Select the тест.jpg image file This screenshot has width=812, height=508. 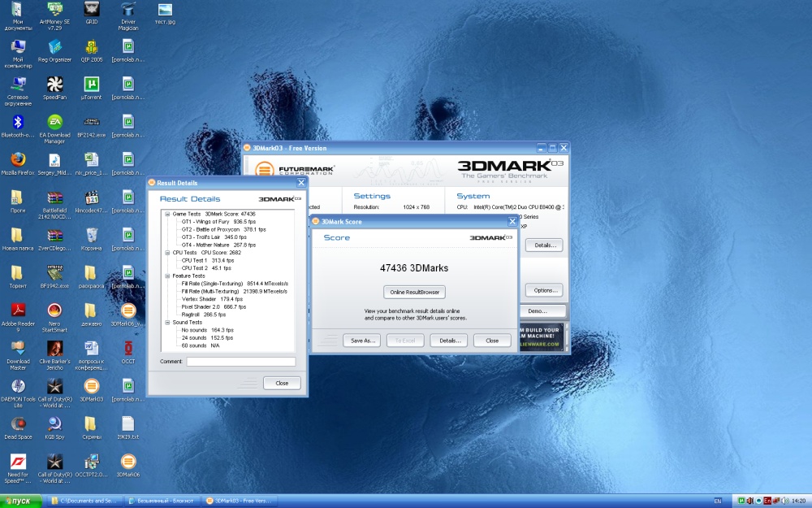click(165, 13)
